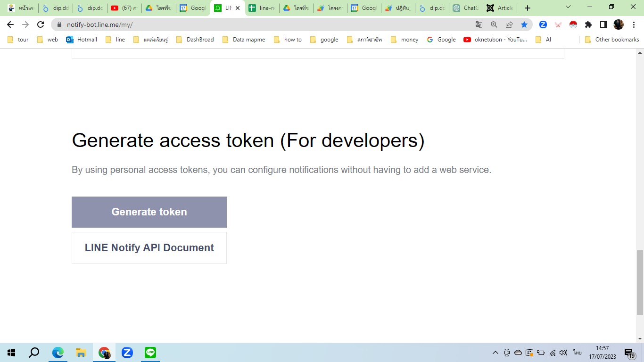
Task: Click the scrollbar down arrow
Action: pos(640,338)
